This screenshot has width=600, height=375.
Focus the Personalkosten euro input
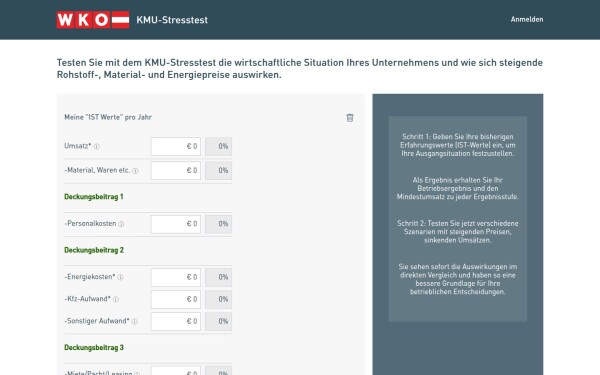pos(176,224)
